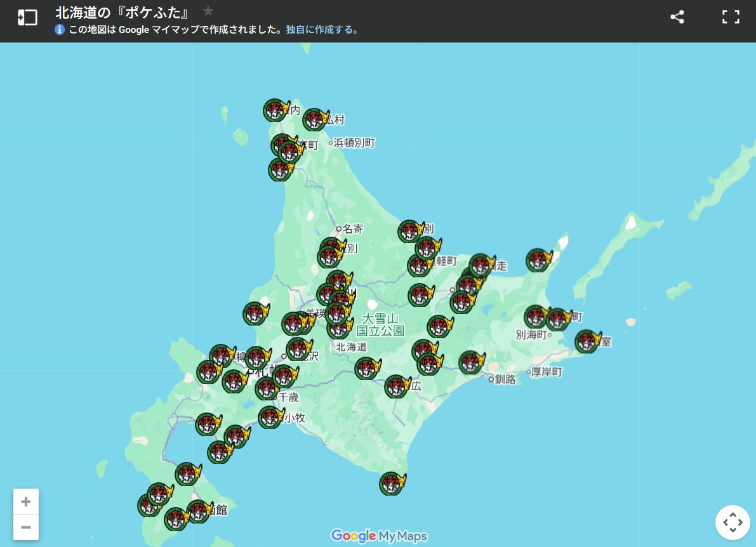
Task: Share the map using the share icon
Action: pos(677,17)
